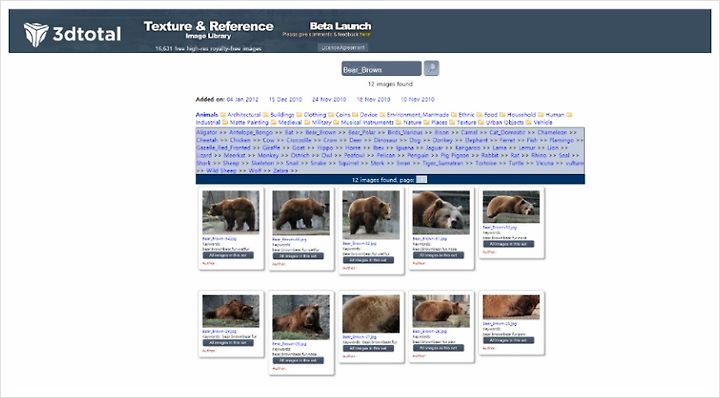The height and width of the screenshot is (398, 720).
Task: Select the Chameleon subcategory
Action: (x=552, y=132)
